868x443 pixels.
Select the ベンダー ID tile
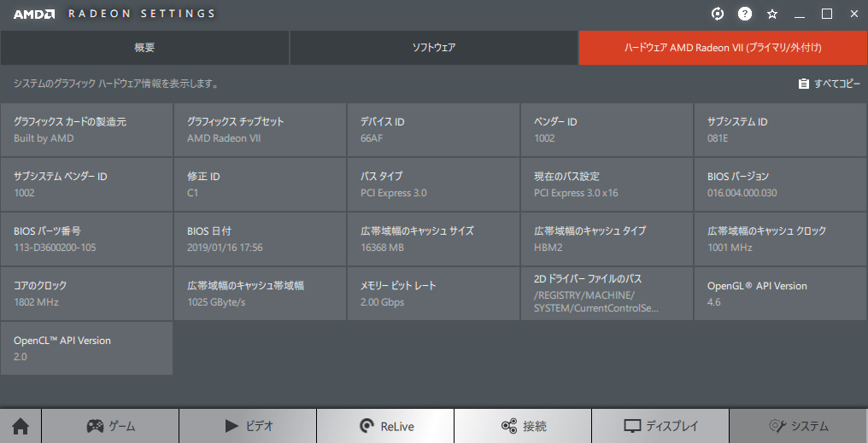607,130
